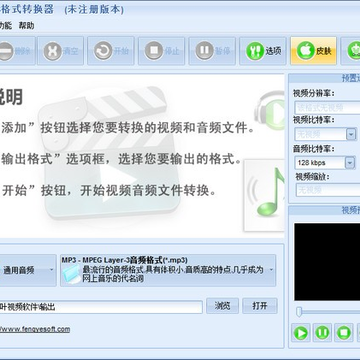Open the 通用音频 category dropdown
Screen dimensions: 360x360
coord(28,270)
